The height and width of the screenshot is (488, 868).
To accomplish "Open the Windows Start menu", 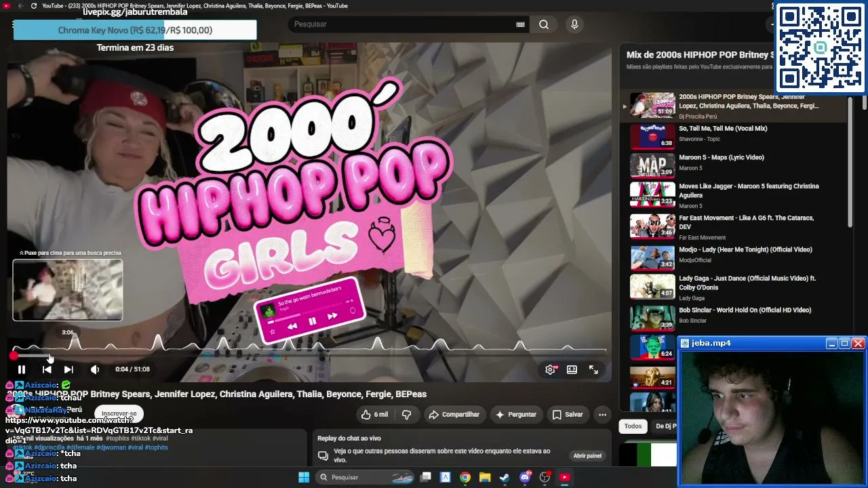I will [304, 477].
